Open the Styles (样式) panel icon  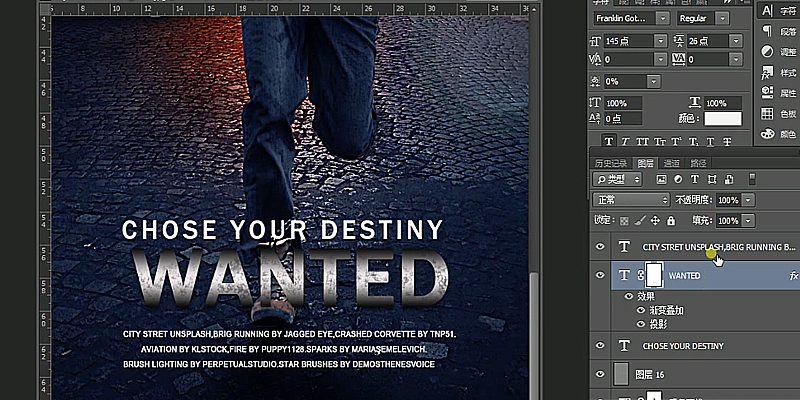click(767, 72)
